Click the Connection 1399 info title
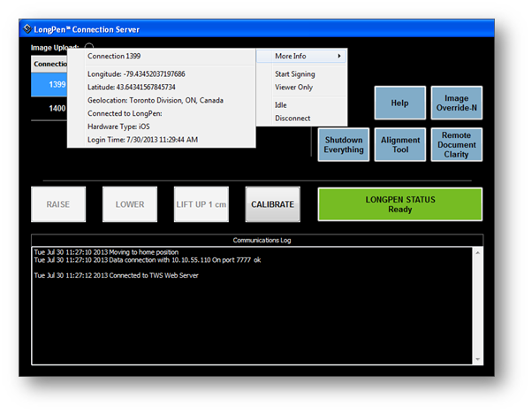532x414 pixels. [x=114, y=56]
